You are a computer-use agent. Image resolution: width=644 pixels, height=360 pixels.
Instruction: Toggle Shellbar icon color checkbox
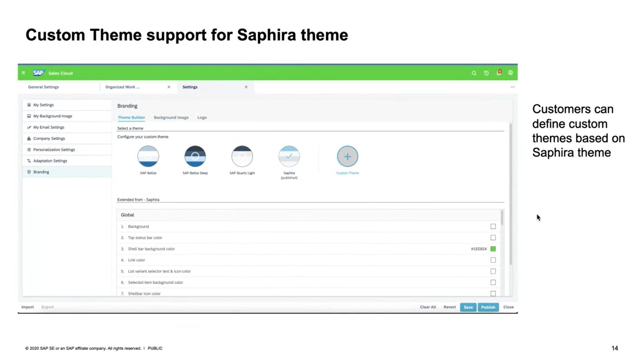pyautogui.click(x=493, y=293)
